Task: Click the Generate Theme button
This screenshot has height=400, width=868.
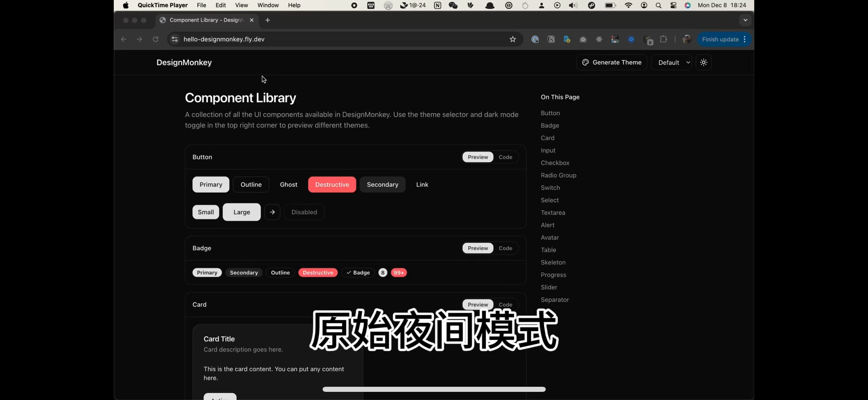Action: point(612,62)
